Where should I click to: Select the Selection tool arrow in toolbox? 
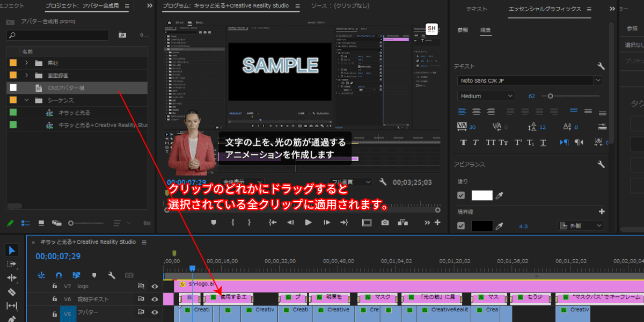pos(12,250)
